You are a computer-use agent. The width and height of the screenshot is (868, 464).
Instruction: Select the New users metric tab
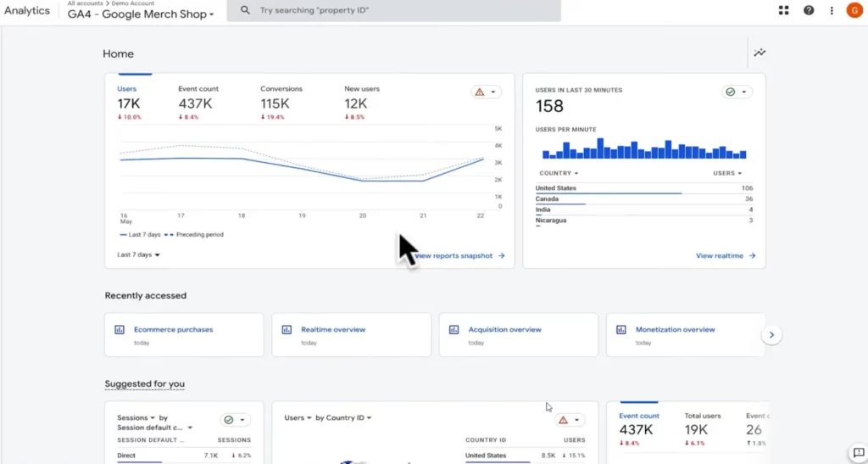tap(361, 103)
